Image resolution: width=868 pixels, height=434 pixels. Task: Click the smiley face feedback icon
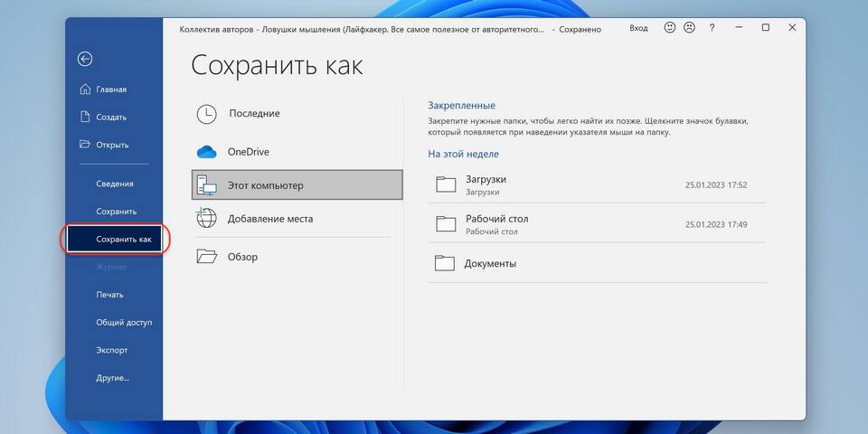[x=670, y=28]
